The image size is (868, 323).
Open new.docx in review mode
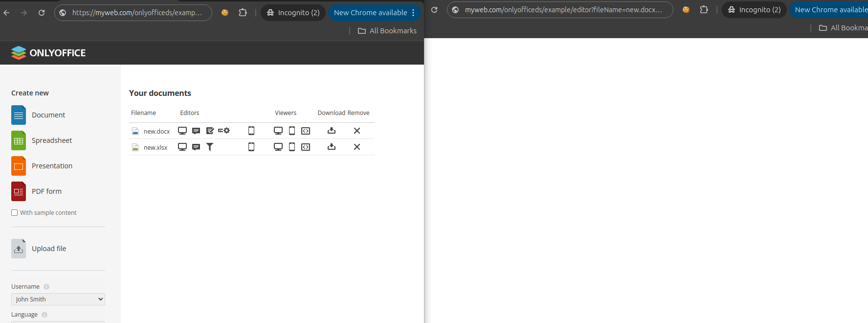tap(210, 131)
